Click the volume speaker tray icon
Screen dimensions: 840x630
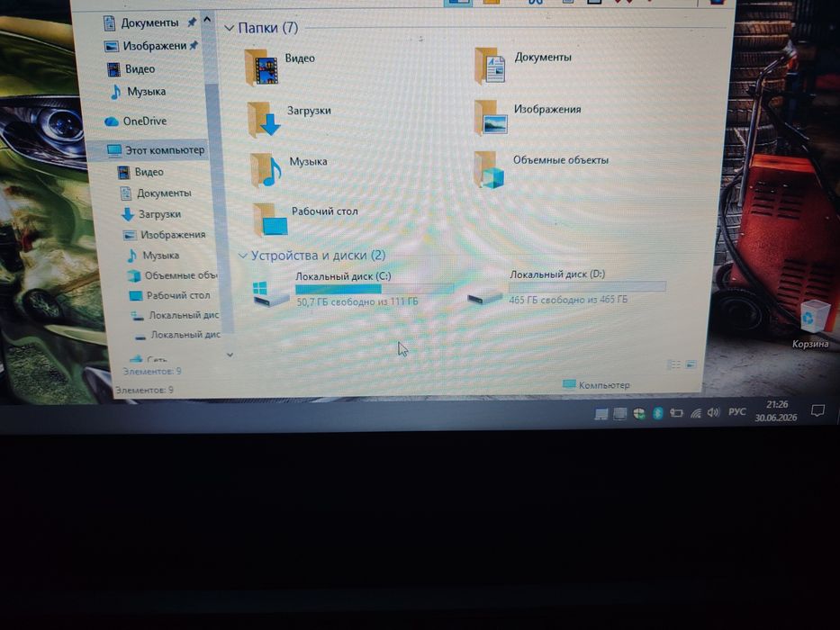(x=713, y=412)
